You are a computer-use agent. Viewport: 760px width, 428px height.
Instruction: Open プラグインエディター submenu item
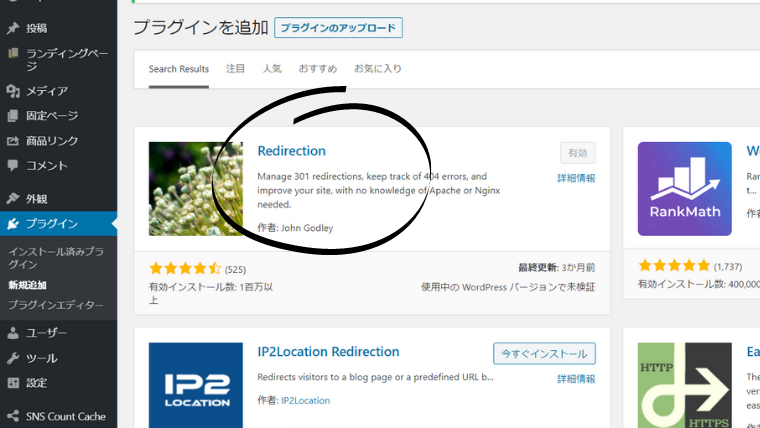[56, 305]
